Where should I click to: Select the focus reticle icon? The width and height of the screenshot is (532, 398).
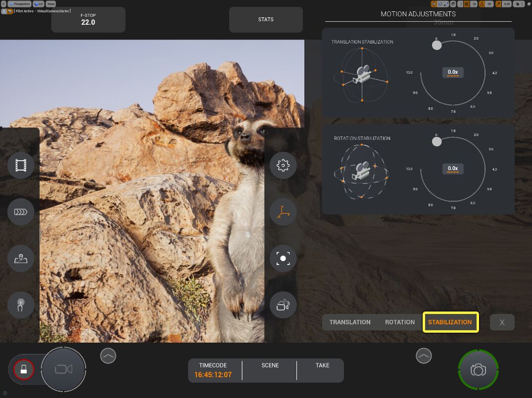tap(283, 259)
